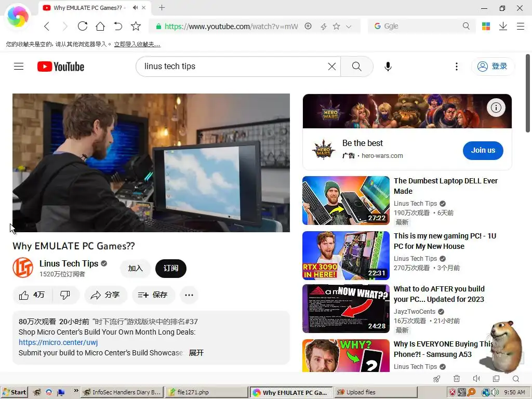Open This is my new gaming PC video title
This screenshot has width=532, height=399.
445,241
